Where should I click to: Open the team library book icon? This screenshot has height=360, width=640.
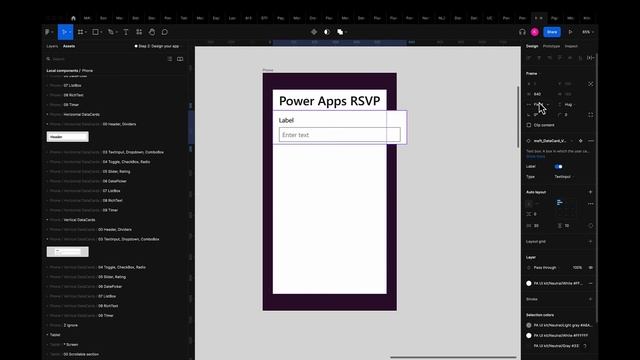coord(180,59)
